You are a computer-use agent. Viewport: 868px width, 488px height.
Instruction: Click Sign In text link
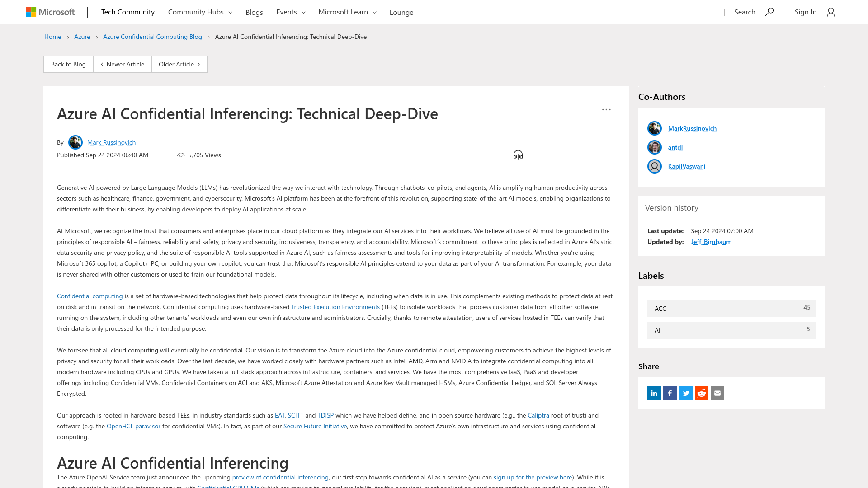pos(806,12)
